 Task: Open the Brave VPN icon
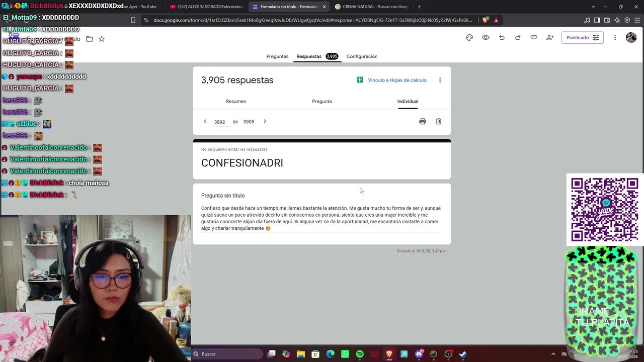627,20
